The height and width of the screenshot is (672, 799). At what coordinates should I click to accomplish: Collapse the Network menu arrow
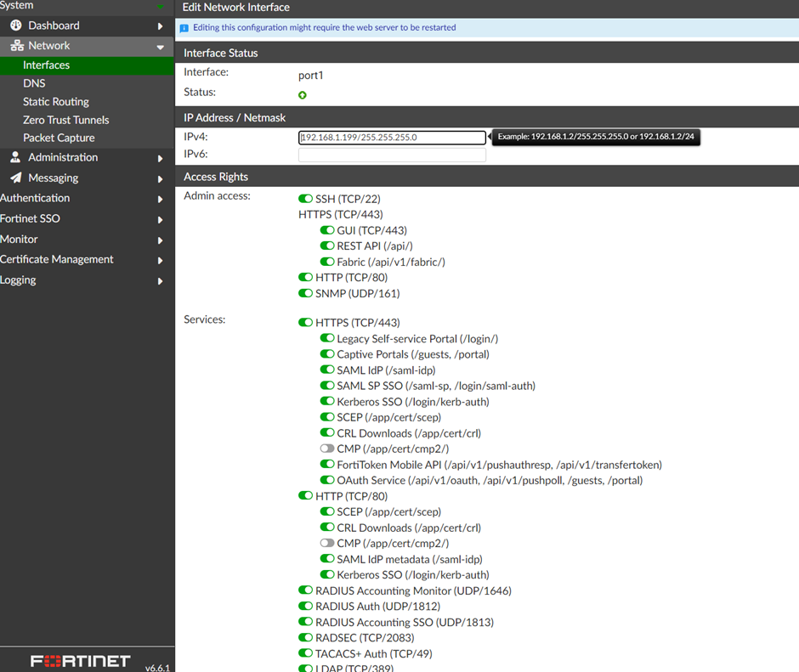pyautogui.click(x=160, y=48)
